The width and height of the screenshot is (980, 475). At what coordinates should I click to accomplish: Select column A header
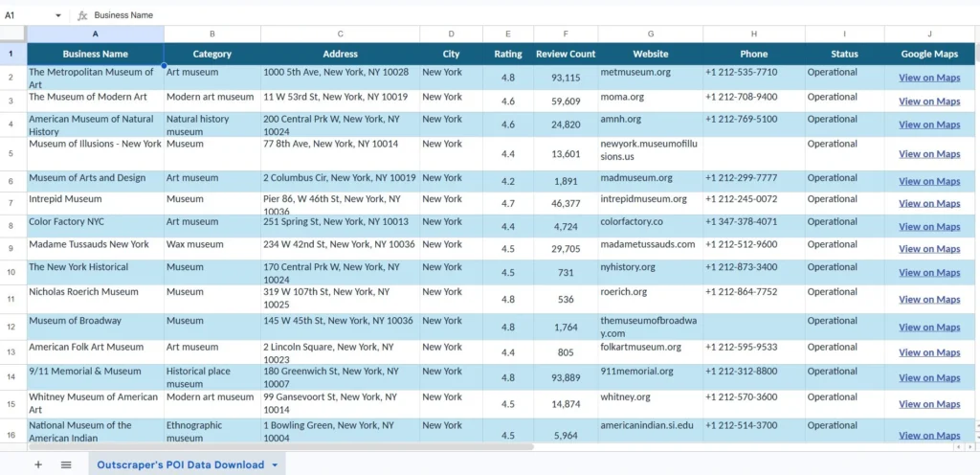tap(96, 34)
